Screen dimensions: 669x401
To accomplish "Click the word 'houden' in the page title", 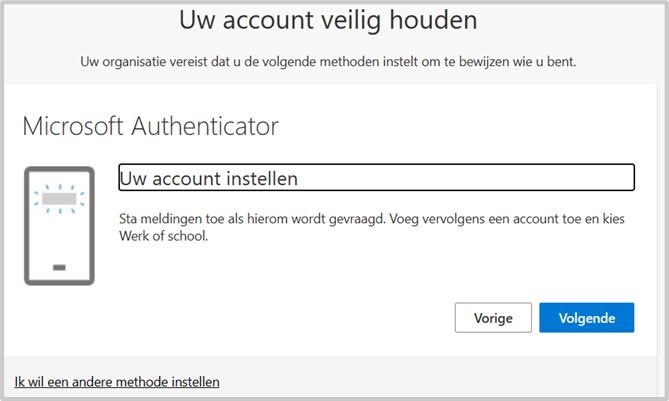I will click(x=433, y=20).
